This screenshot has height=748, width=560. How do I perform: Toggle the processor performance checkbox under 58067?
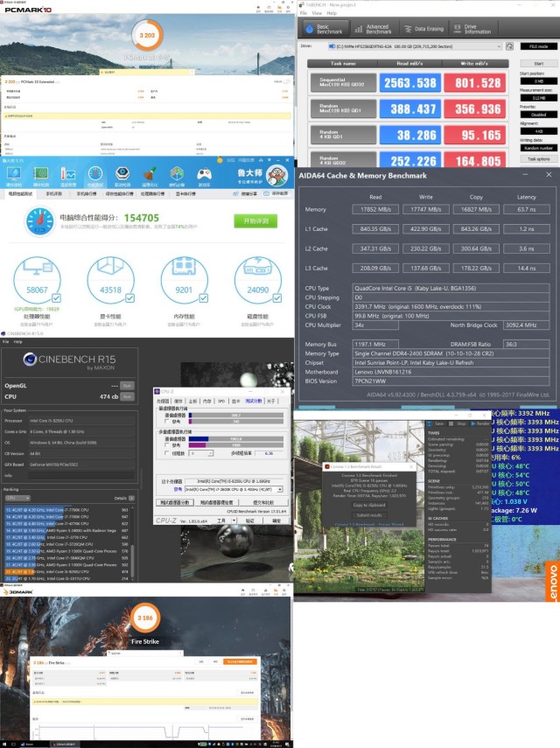point(56,298)
